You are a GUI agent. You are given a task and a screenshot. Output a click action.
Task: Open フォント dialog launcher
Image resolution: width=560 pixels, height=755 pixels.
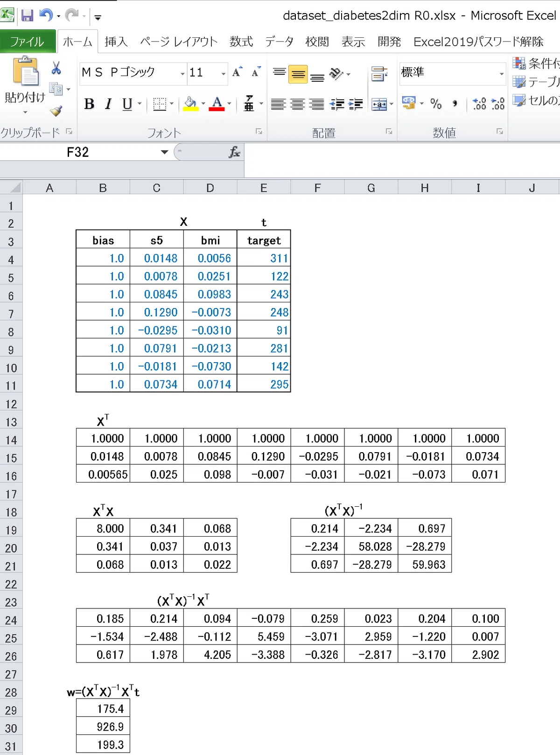point(259,132)
